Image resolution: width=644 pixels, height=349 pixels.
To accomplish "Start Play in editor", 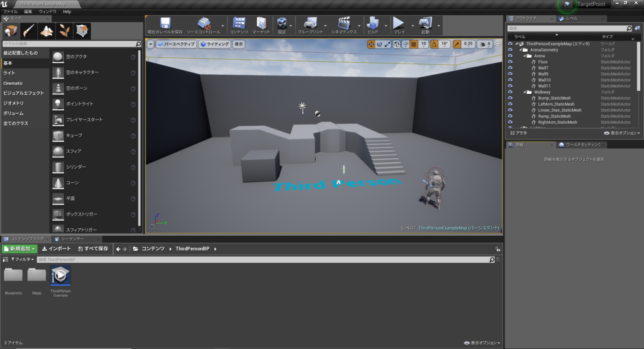I will point(398,23).
